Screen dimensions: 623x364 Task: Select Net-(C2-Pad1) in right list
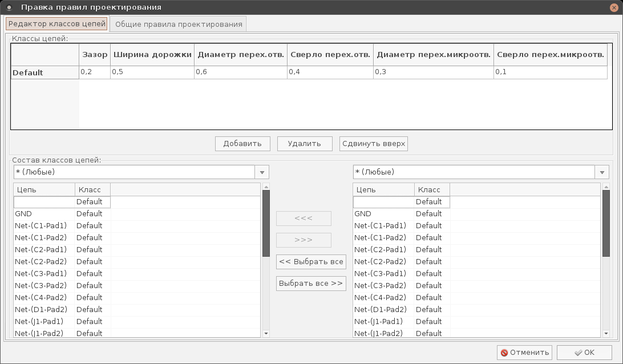pos(477,249)
